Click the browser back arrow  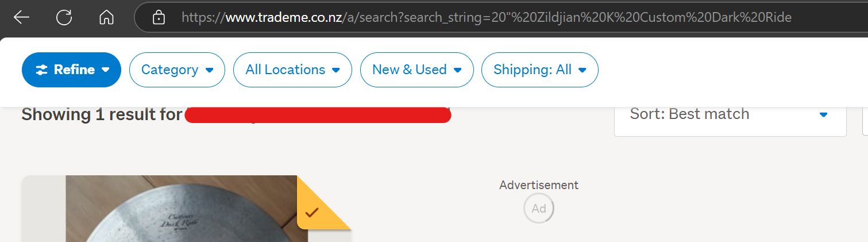pos(21,17)
